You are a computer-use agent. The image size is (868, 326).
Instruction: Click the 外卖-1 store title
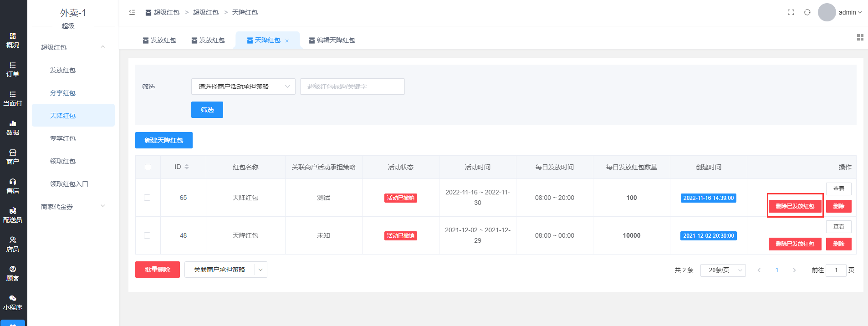(x=73, y=13)
